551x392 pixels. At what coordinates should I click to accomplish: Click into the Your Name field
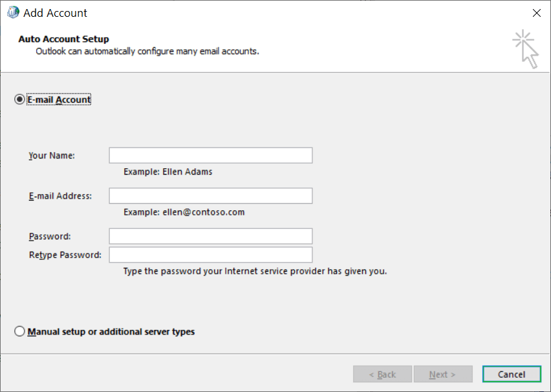click(210, 155)
